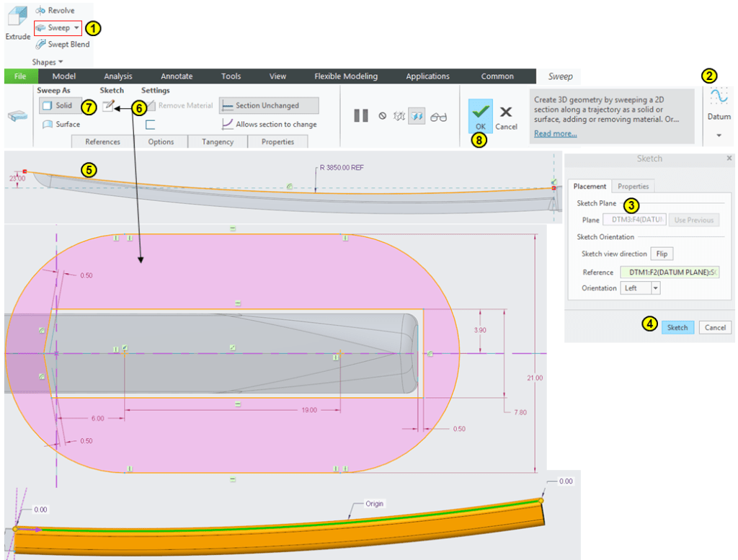Click the Reference DTM1 input field
Screen dimensions: 738x560
[670, 272]
